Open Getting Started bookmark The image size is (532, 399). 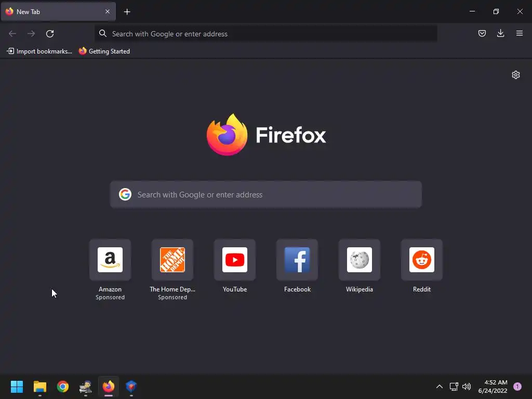104,51
